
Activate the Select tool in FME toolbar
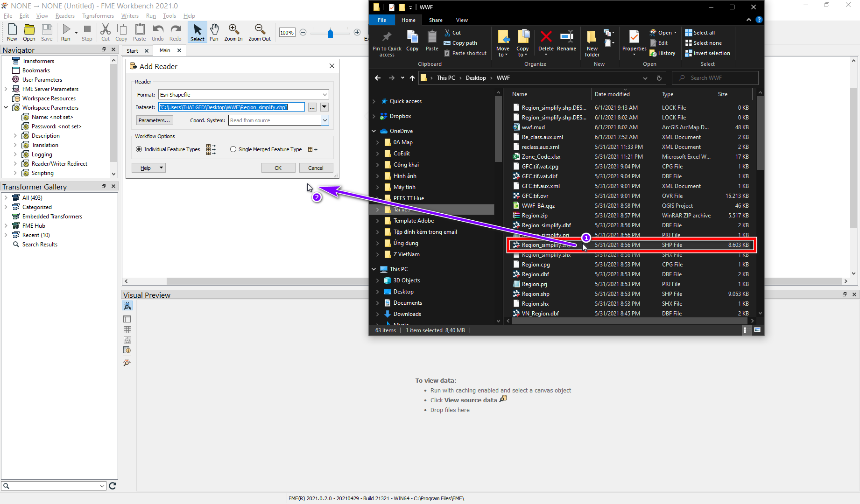tap(197, 32)
